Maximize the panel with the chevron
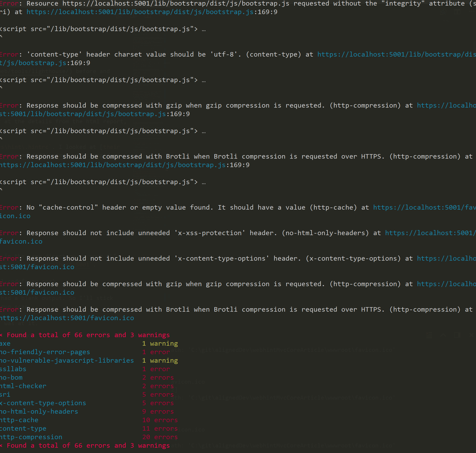Screen dimensions: 476x453 pyautogui.click(x=443, y=335)
